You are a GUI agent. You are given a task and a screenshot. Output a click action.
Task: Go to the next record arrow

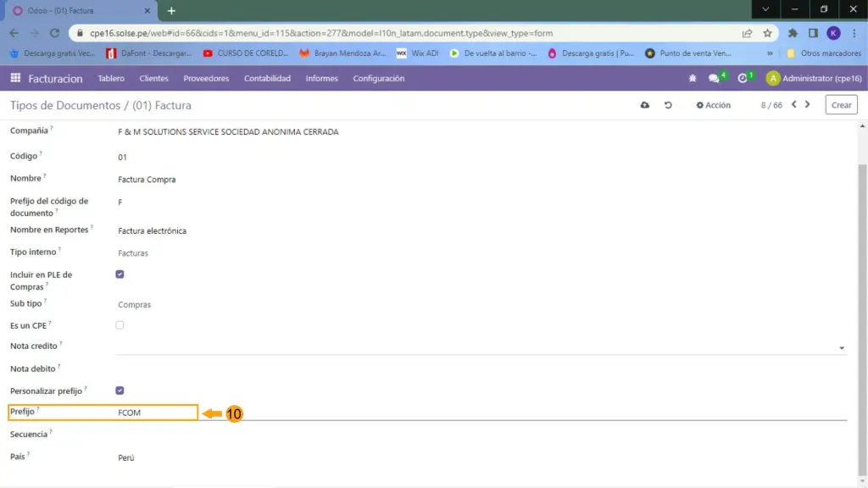tap(808, 104)
